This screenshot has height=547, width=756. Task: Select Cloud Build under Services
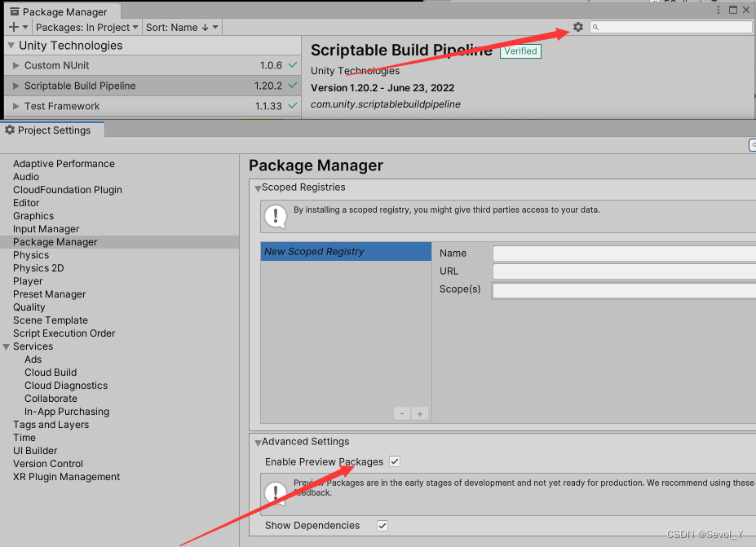click(x=51, y=373)
